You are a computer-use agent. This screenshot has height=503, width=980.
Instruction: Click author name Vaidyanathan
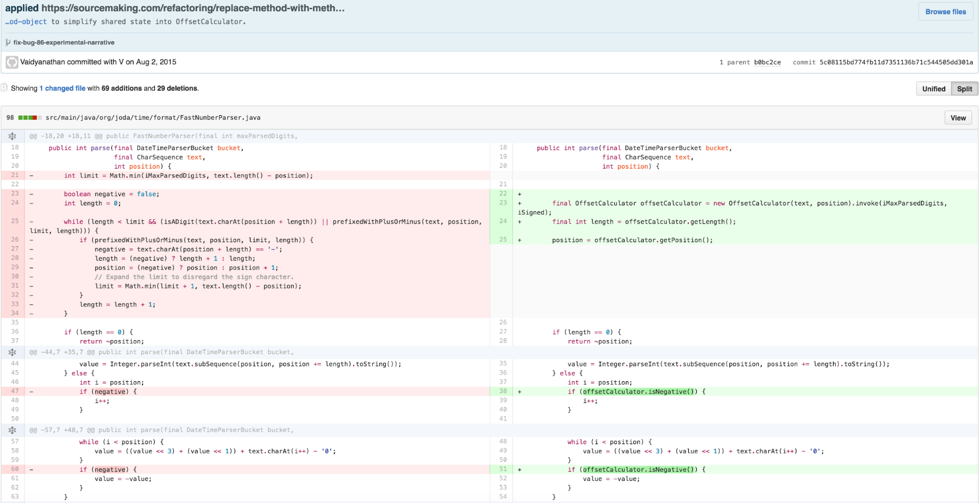click(43, 62)
